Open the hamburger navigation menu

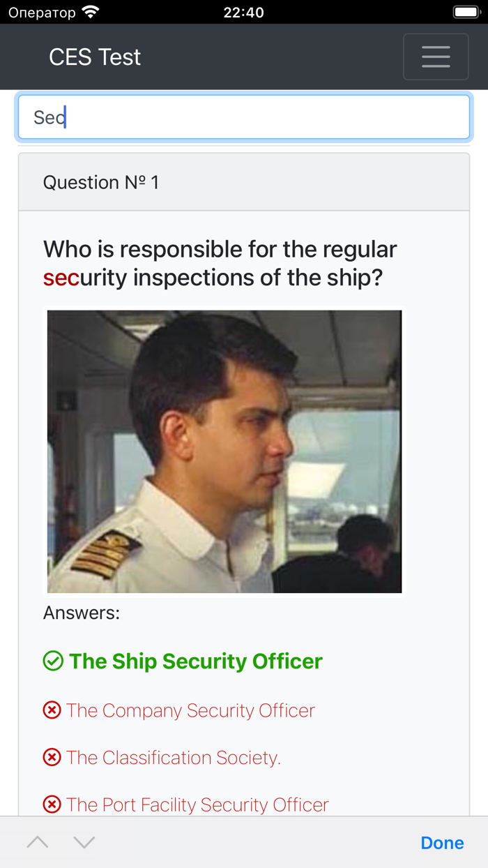(x=436, y=57)
